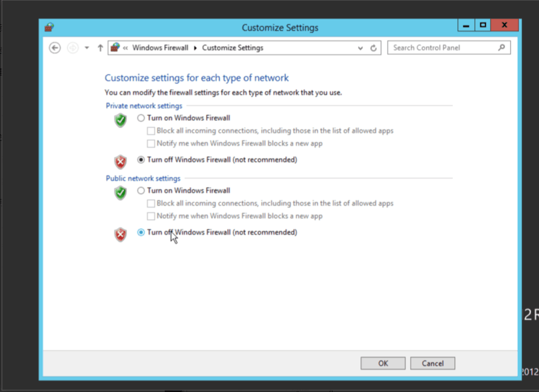Select the Windows Firewall breadcrumb

point(160,48)
